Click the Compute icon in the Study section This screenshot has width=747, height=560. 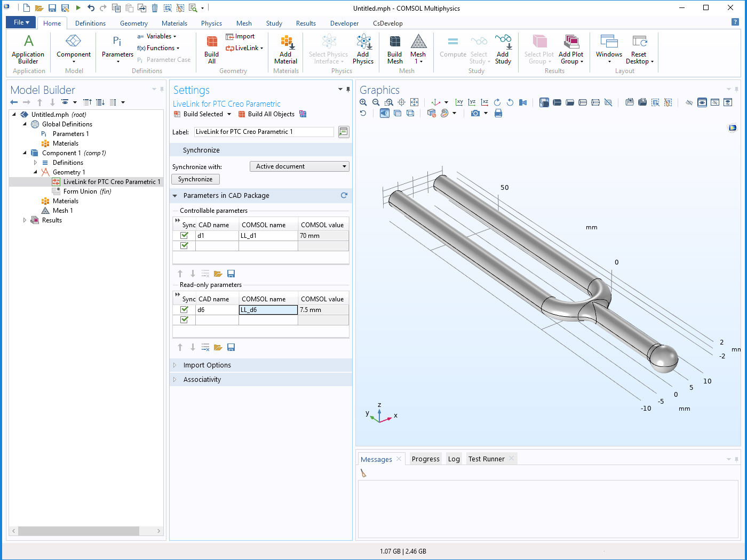click(452, 48)
